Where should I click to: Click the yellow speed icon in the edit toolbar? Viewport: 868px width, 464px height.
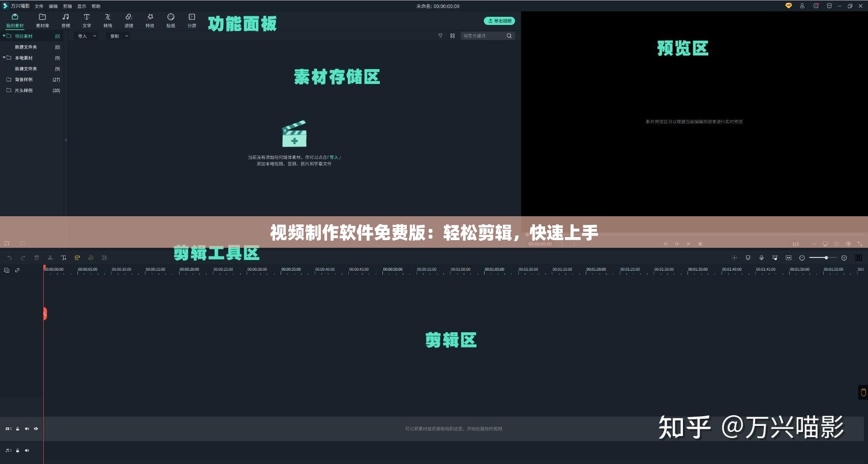tap(77, 258)
